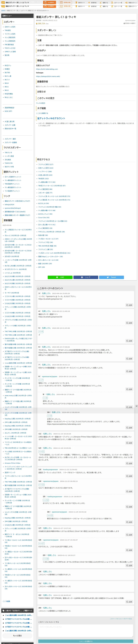138x644 pixels.
Task: Jump to the >>11 comment anchor
Action: [41, 452]
